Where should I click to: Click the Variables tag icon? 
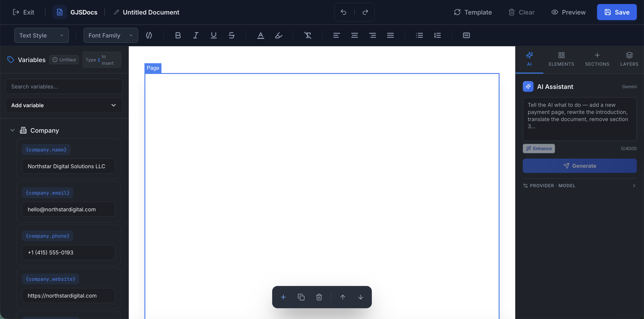[11, 60]
